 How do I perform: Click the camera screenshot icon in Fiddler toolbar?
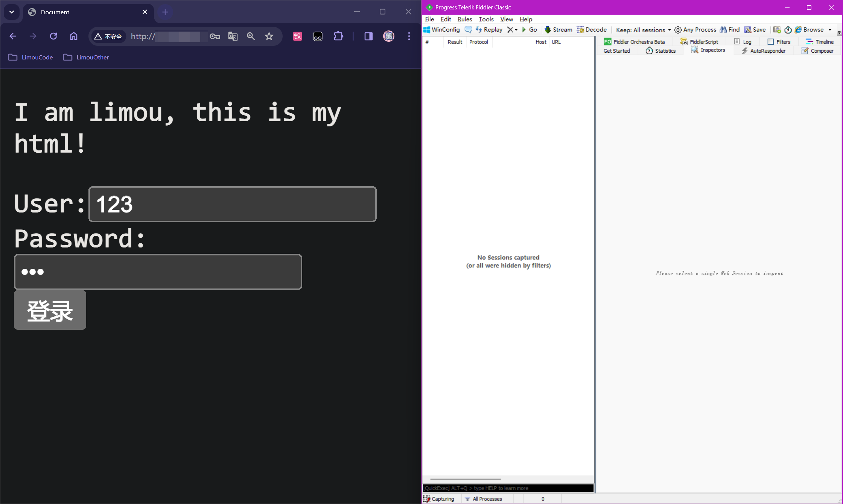pos(777,30)
